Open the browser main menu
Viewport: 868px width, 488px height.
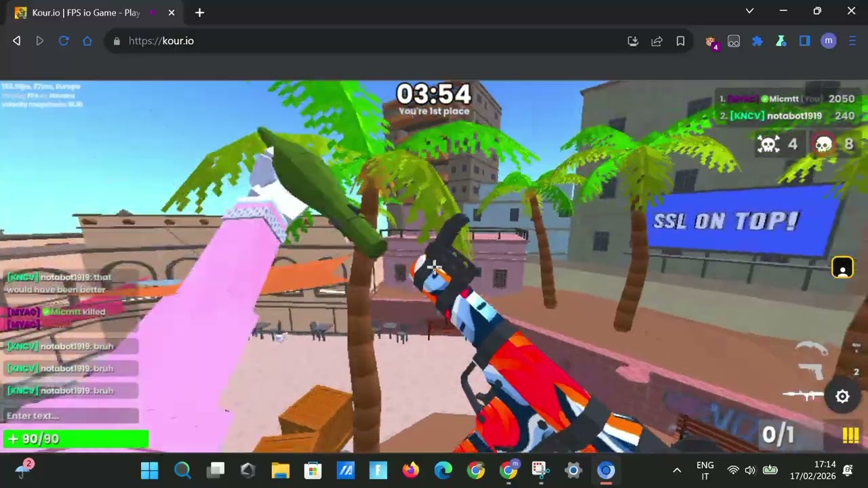click(852, 41)
